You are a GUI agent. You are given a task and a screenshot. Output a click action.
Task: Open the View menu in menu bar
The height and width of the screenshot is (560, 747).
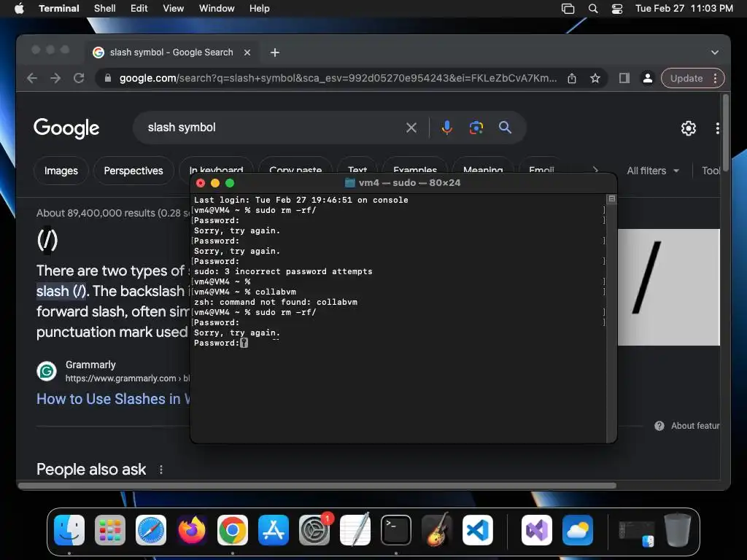(173, 8)
